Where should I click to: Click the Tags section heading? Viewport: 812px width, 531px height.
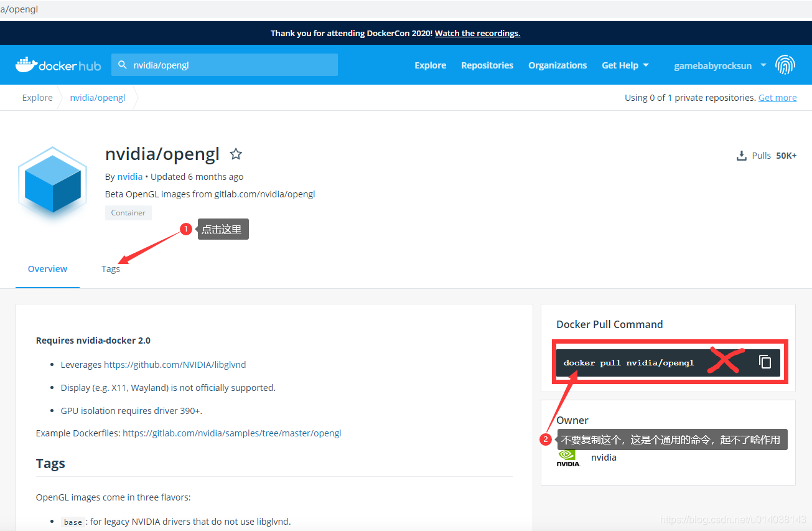click(x=50, y=464)
